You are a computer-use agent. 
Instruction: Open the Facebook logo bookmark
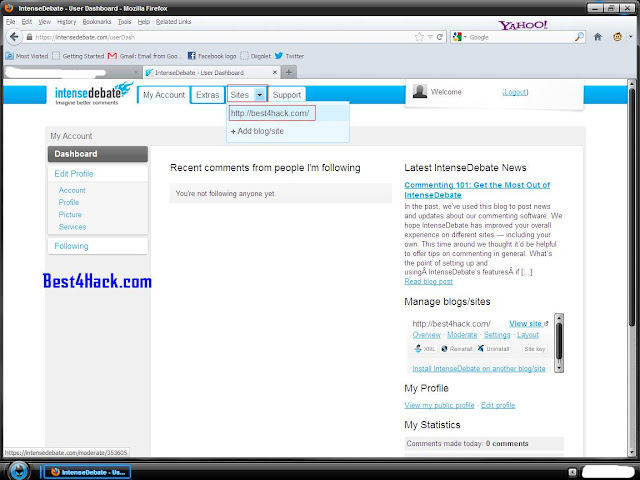[x=212, y=56]
